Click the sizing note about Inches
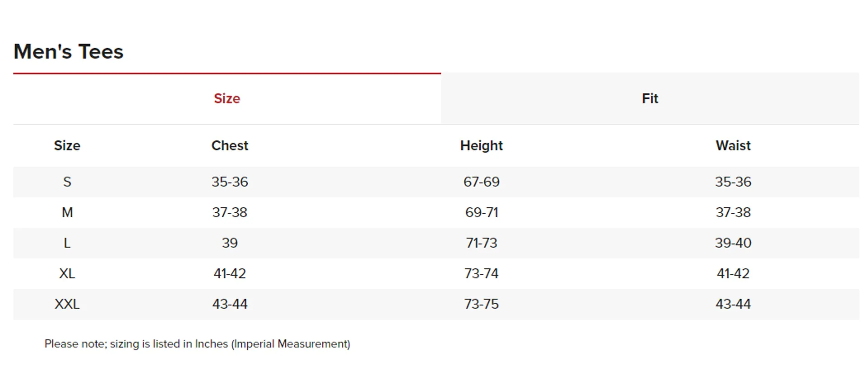Screen dimensions: 868x374 197,344
